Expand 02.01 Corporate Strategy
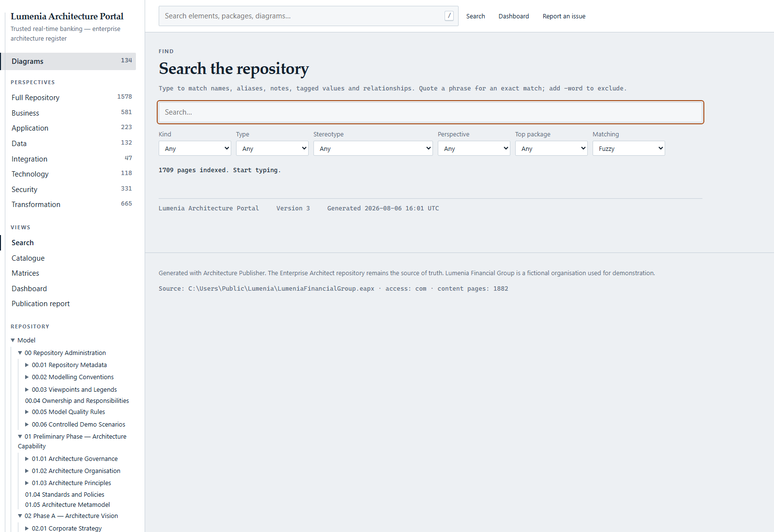This screenshot has width=774, height=532. pyautogui.click(x=27, y=529)
